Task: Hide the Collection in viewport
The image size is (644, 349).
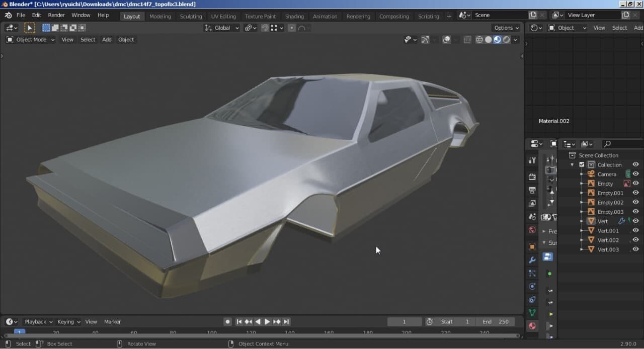Action: point(635,164)
